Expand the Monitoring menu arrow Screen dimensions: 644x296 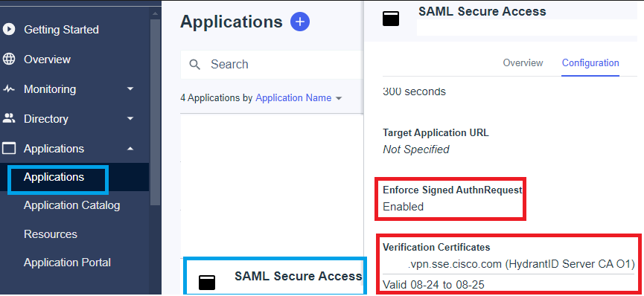[x=130, y=89]
